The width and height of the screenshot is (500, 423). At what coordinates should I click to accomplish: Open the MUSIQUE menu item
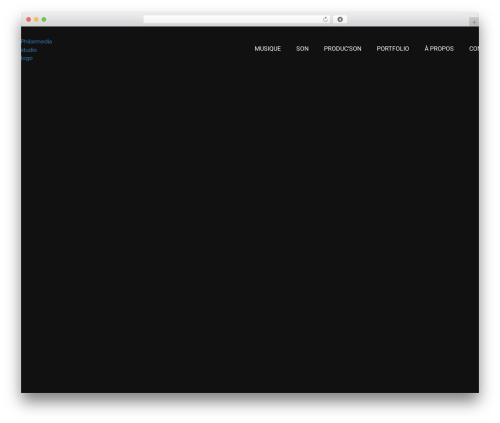coord(268,49)
